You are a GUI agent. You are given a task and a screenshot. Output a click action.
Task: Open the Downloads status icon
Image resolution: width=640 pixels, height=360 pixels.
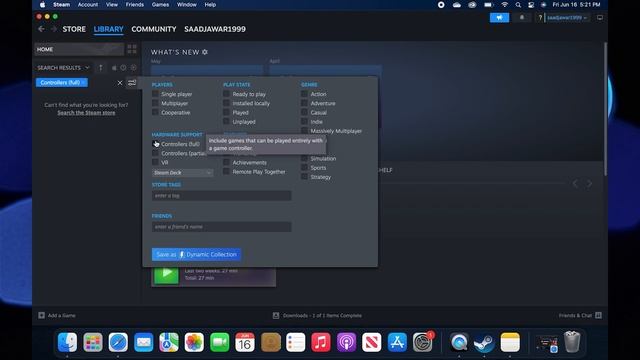point(276,315)
